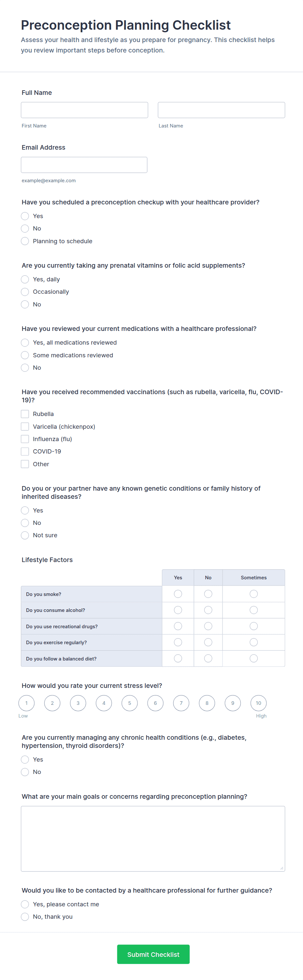The width and height of the screenshot is (303, 980).
Task: Tick the Varicella (chickenpox) checkbox
Action: tap(25, 426)
